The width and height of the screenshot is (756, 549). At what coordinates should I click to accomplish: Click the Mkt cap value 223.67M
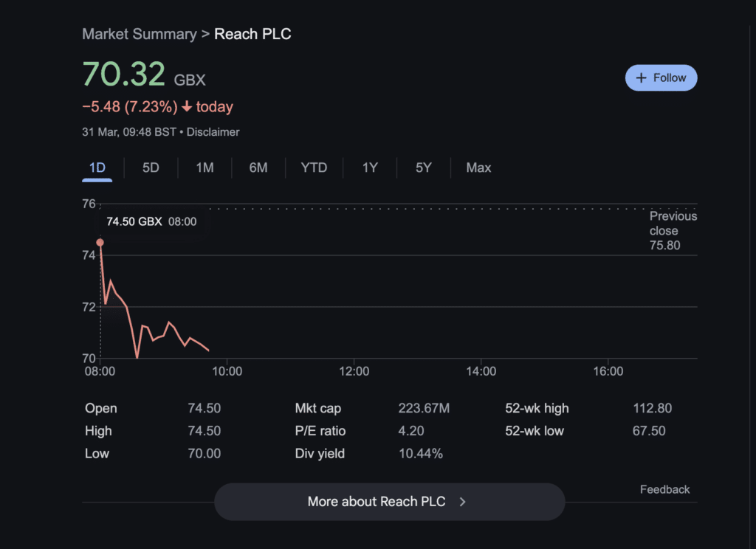[424, 408]
